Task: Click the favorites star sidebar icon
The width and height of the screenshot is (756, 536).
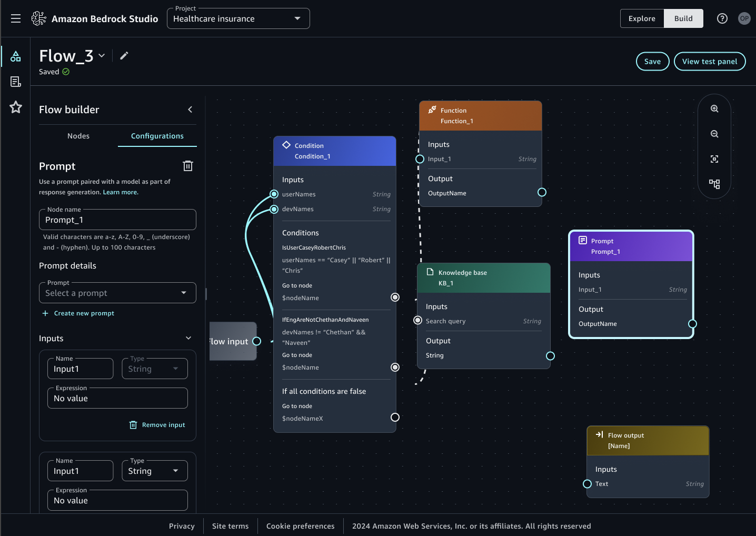Action: pos(16,107)
